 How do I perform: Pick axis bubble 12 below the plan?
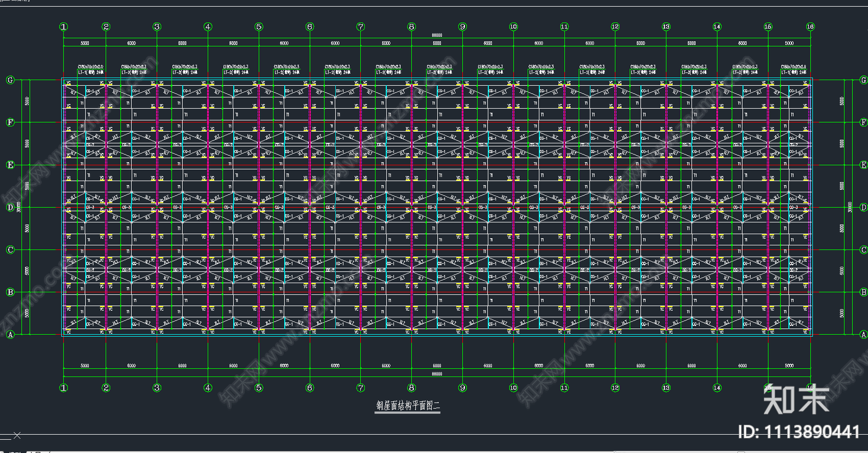tap(615, 388)
